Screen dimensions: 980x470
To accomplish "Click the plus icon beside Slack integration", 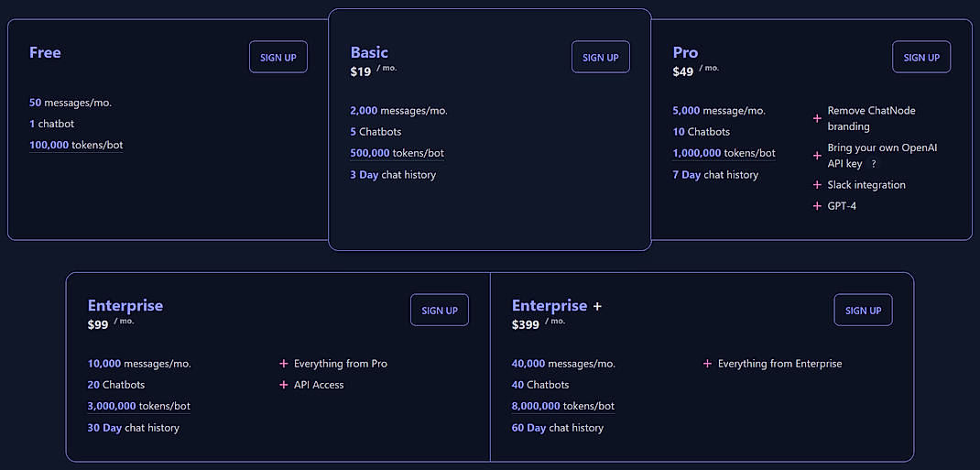I will [817, 185].
